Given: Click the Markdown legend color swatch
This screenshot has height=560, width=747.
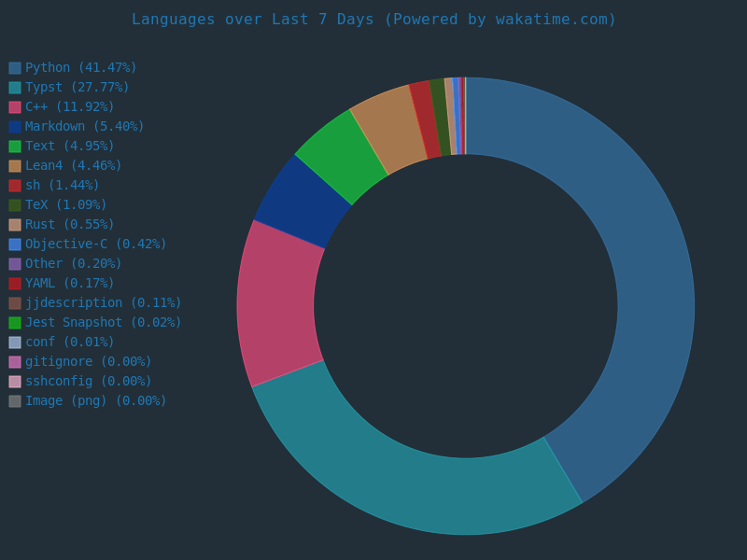Looking at the screenshot, I should tap(15, 127).
